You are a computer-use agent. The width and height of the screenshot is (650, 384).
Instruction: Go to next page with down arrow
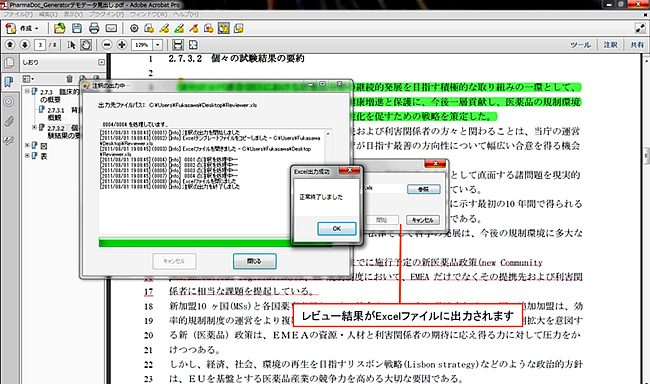pyautogui.click(x=25, y=44)
